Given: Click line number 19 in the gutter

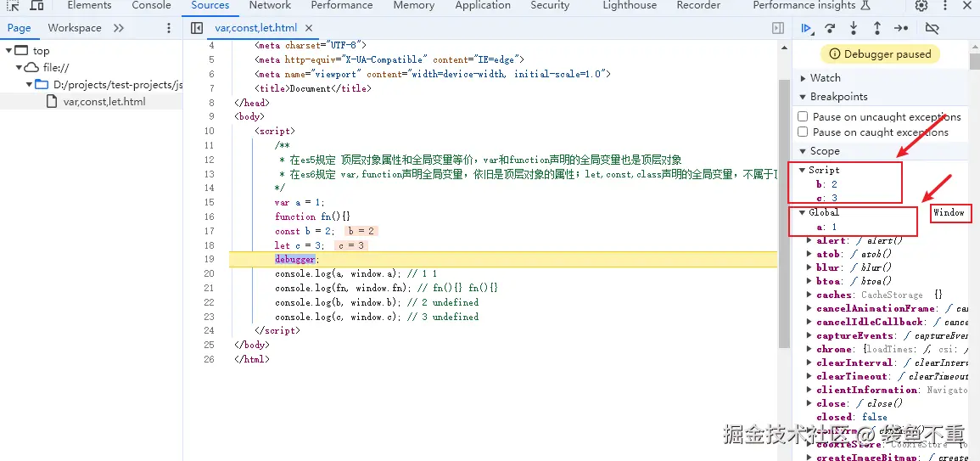Looking at the screenshot, I should click(x=209, y=259).
